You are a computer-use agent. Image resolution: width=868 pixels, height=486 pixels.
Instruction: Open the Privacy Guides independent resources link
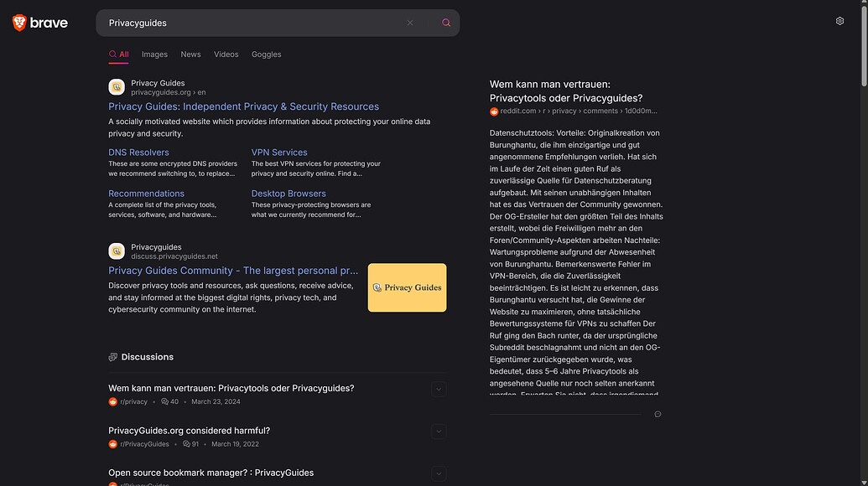tap(243, 106)
